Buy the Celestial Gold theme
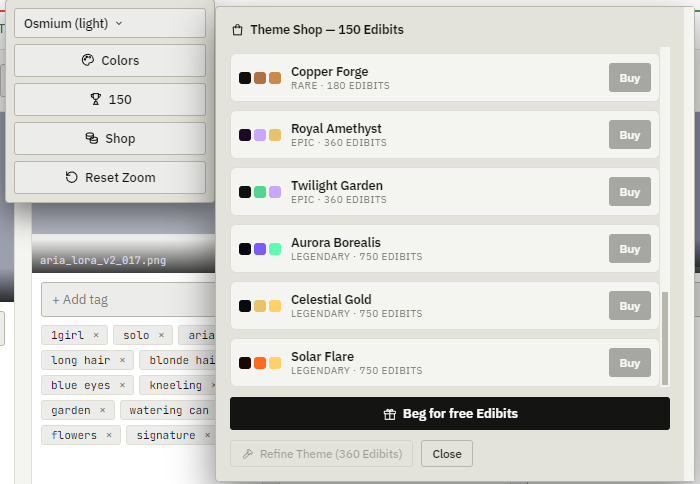 coord(629,306)
